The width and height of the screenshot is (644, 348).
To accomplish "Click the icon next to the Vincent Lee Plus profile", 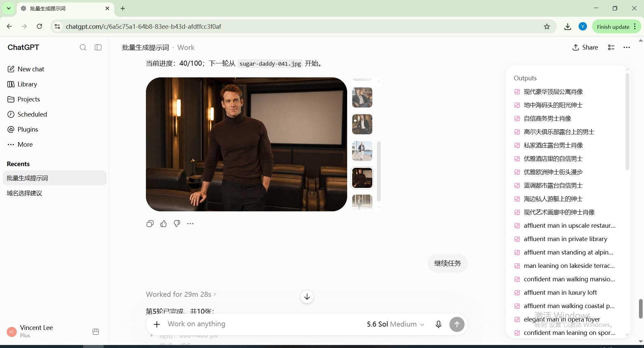I will [x=96, y=332].
